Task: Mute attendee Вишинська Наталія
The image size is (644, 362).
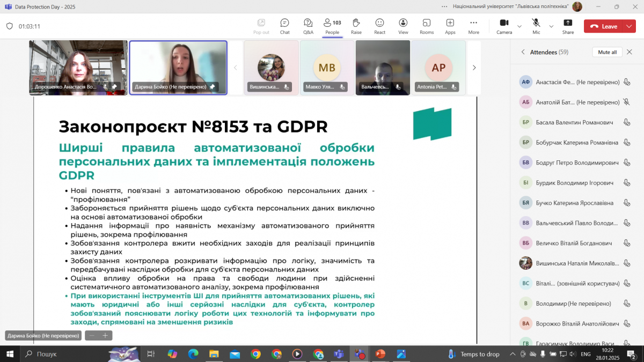Action: pos(626,262)
